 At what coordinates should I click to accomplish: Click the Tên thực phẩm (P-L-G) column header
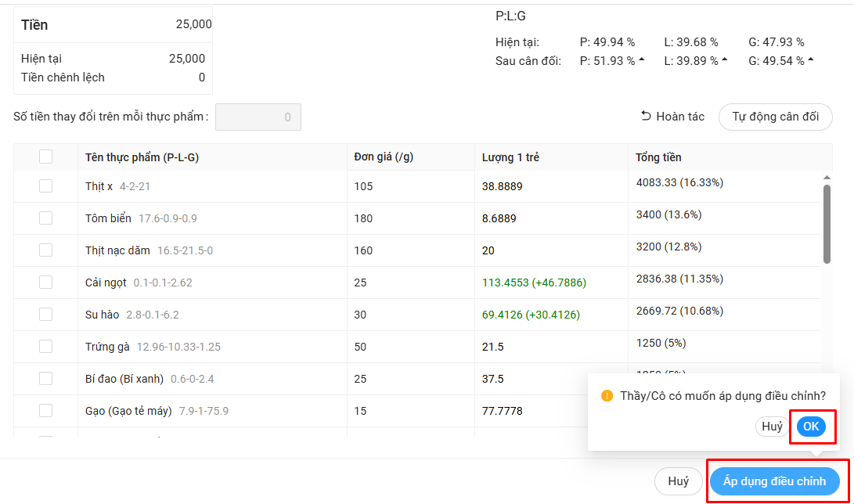point(142,157)
